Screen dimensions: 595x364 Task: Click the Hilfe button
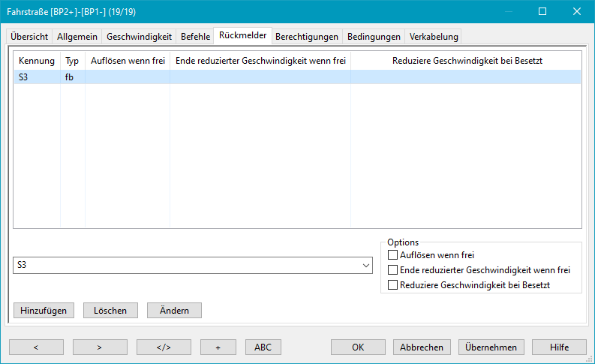click(558, 347)
